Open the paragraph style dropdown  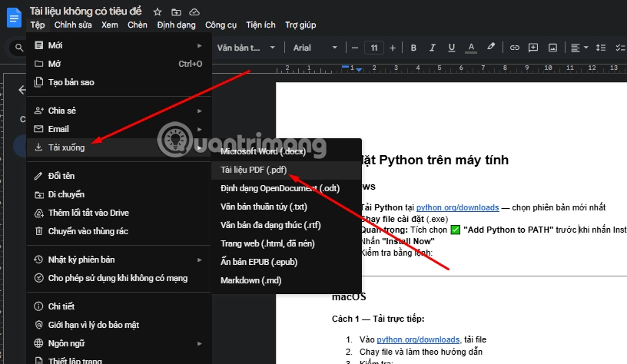tap(244, 48)
